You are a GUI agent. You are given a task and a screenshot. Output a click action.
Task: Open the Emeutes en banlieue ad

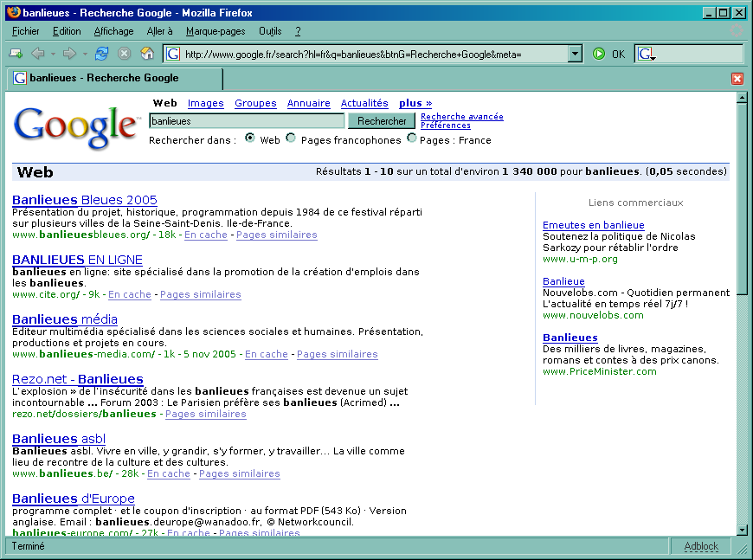[594, 225]
